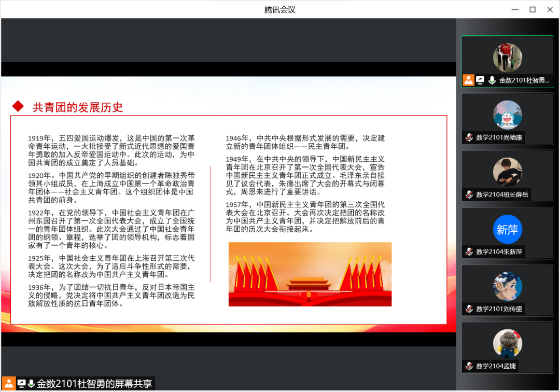Select the Doraemon avatar of 尚靖康
Screen dimensions: 560x392
click(507, 115)
